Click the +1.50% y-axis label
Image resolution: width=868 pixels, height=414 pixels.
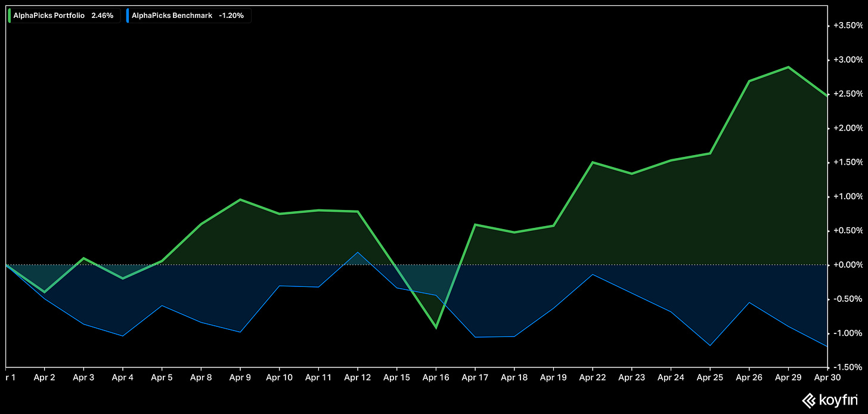tap(849, 162)
